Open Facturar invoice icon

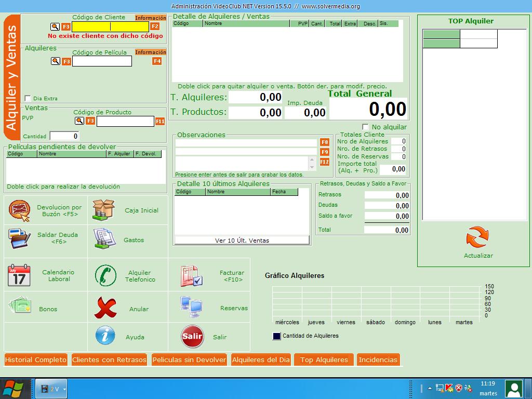pos(191,276)
